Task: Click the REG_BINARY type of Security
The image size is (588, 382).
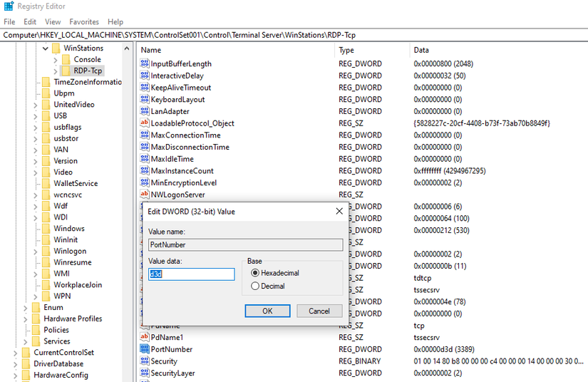Action: click(x=360, y=361)
